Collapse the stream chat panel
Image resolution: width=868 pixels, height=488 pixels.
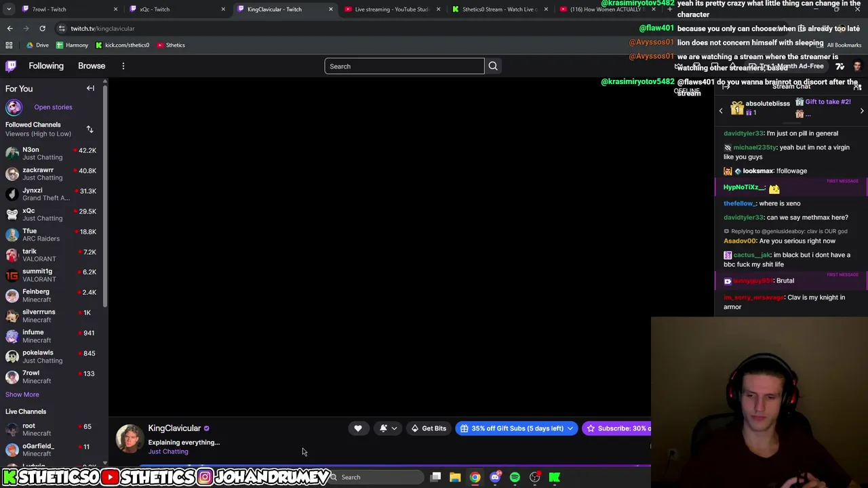pos(726,87)
